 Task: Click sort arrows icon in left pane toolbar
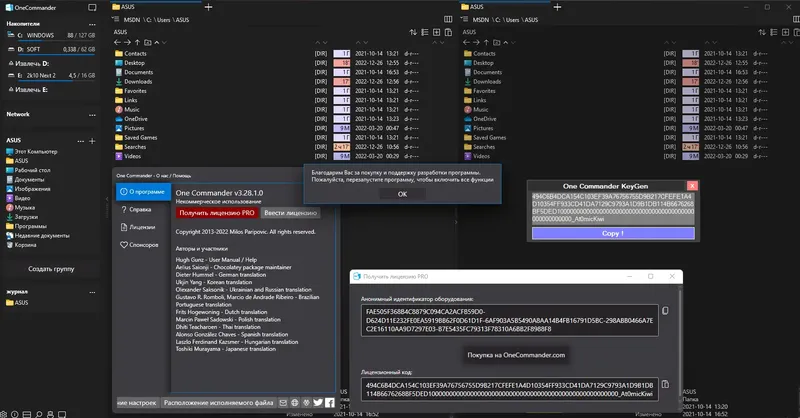tap(413, 32)
